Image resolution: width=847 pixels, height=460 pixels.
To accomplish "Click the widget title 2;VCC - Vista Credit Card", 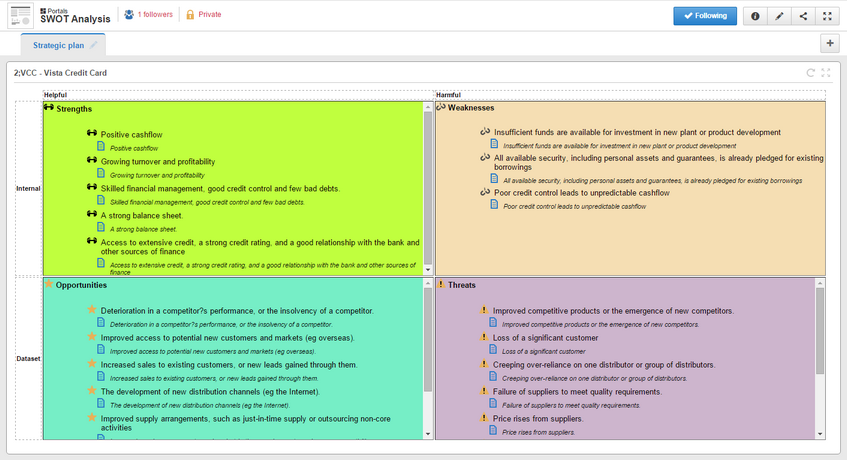I will [x=60, y=73].
